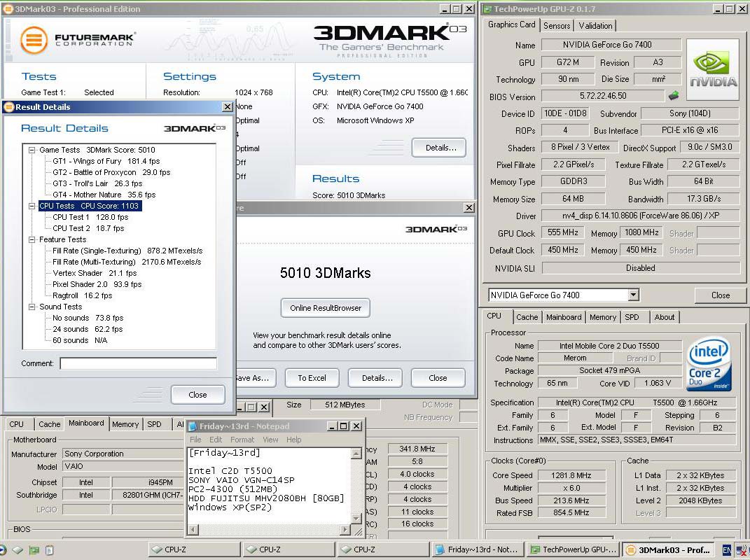Open Notepad Edit menu
The image size is (750, 560).
(216, 440)
